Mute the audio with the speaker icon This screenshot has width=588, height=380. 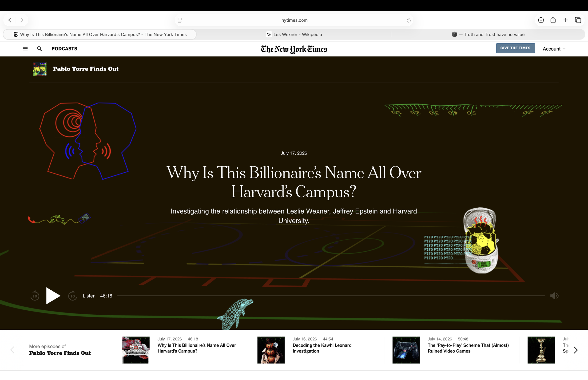click(554, 296)
